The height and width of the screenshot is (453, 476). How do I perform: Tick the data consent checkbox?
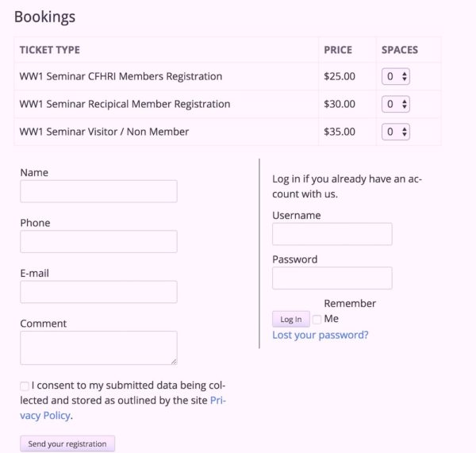[25, 386]
